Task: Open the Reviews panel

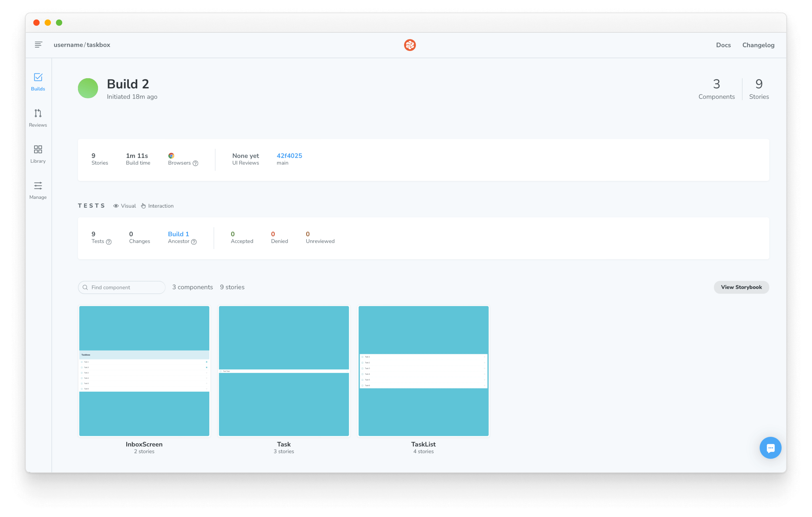Action: [37, 117]
